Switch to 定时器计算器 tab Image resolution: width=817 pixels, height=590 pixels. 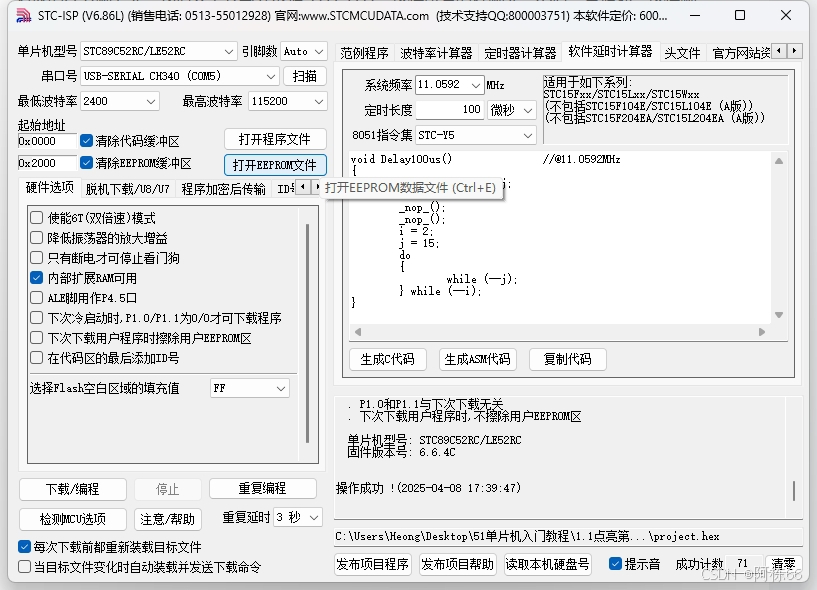(520, 53)
